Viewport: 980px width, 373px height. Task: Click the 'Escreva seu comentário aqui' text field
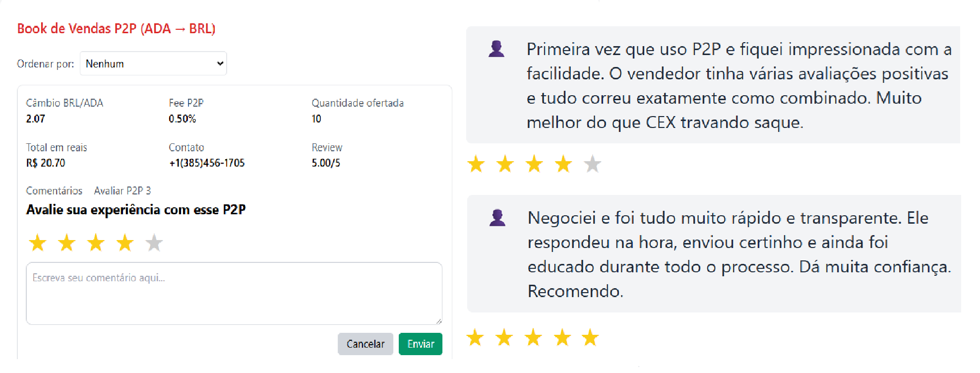(234, 294)
